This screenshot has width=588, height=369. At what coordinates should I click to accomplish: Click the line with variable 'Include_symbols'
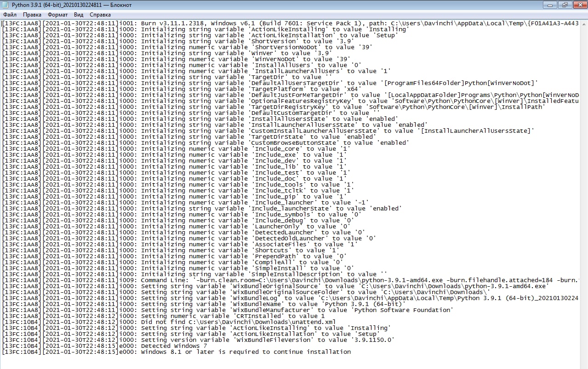182,214
